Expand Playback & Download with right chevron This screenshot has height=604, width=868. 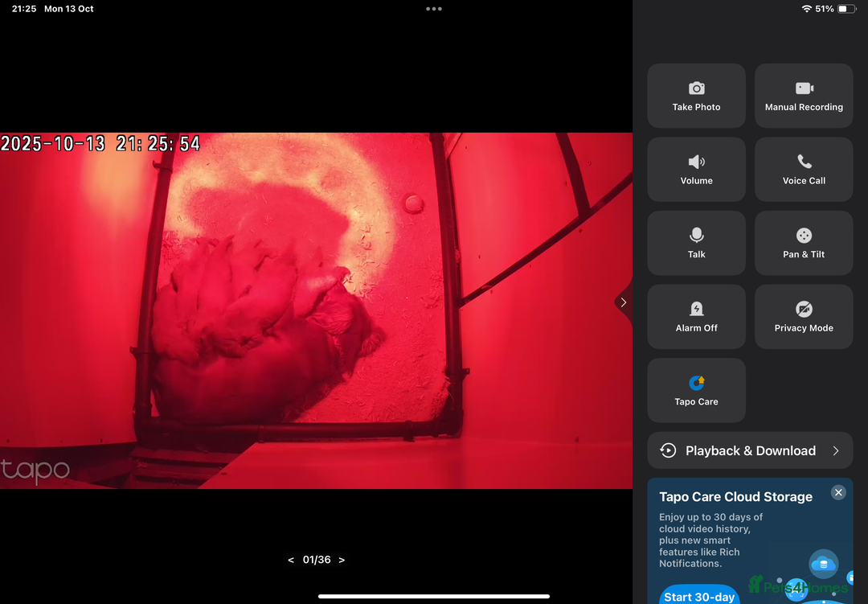coord(836,451)
